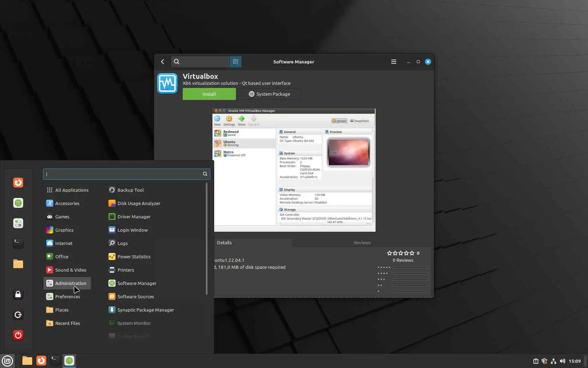Click the "0 Reviews" text
588x368 pixels.
click(x=403, y=260)
